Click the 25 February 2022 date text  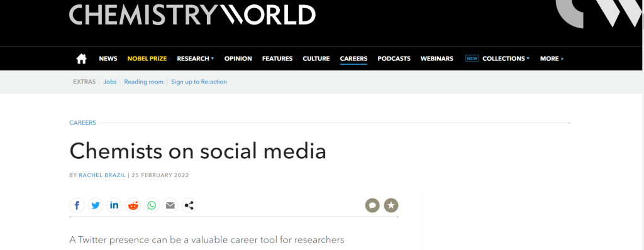pos(160,175)
